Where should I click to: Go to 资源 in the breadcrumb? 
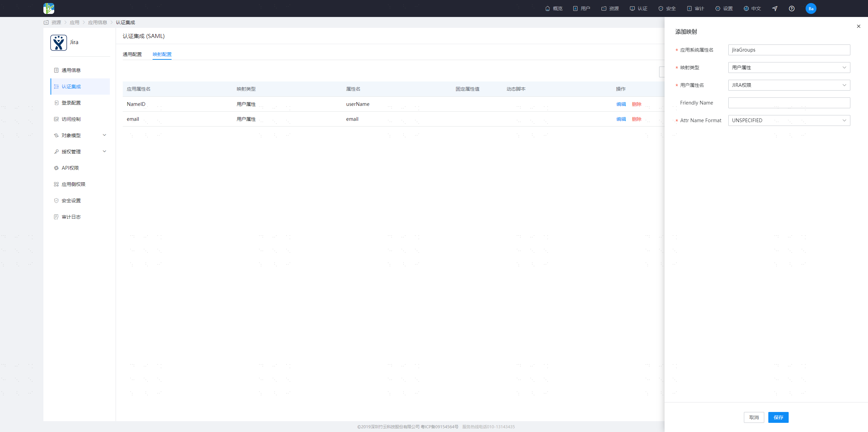[x=56, y=22]
